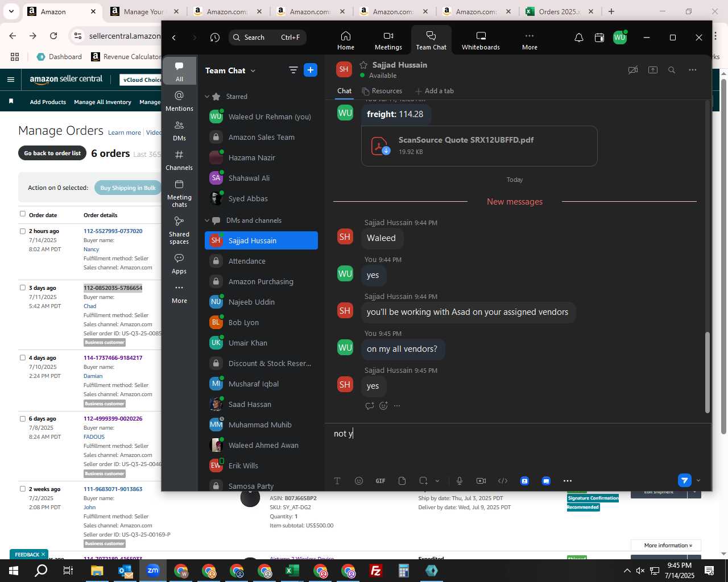Open the Shahawal Ali chat
Screen dimensions: 728x582
pos(261,178)
